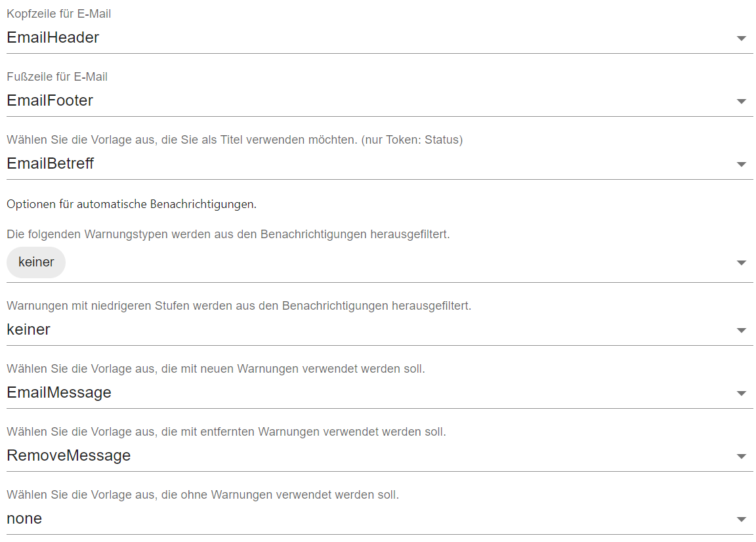Expand the Fußzeile für E-Mail arrow
756x542 pixels.
tap(742, 101)
